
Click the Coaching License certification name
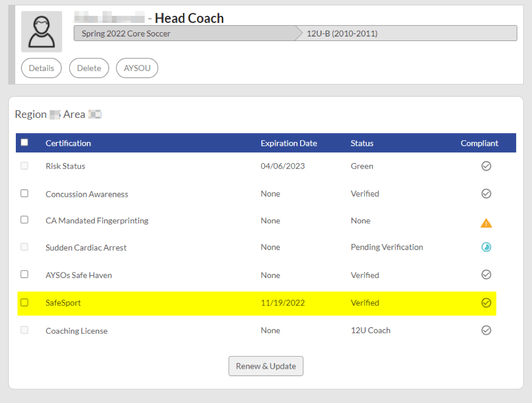pyautogui.click(x=77, y=331)
